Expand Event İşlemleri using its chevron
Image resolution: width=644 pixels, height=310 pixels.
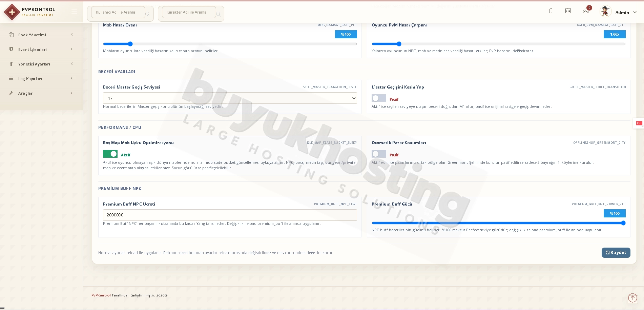pyautogui.click(x=72, y=49)
